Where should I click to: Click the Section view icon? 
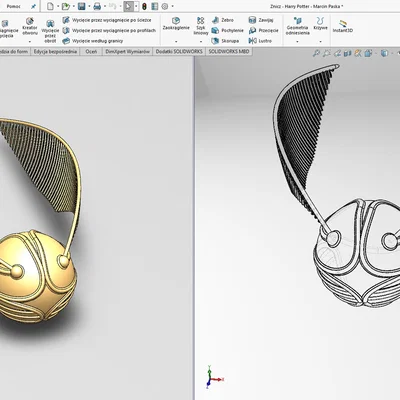point(348,53)
